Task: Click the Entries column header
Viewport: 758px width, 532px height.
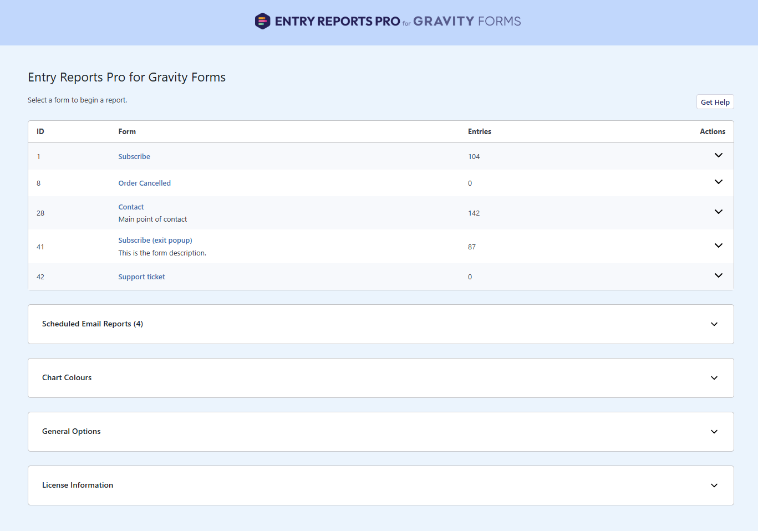Action: pos(480,131)
